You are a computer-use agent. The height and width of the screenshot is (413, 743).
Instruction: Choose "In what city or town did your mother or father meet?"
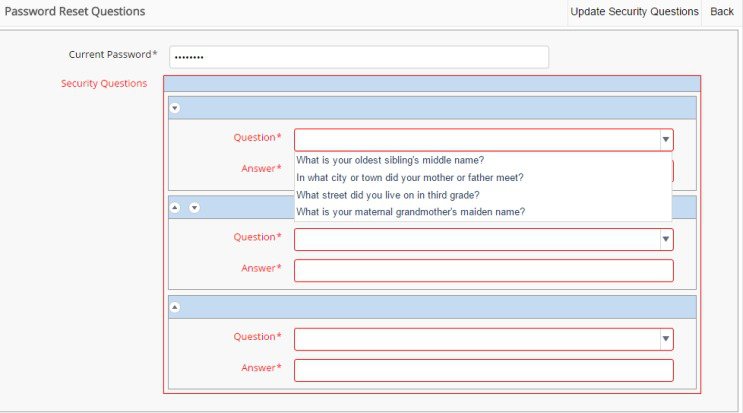click(410, 178)
